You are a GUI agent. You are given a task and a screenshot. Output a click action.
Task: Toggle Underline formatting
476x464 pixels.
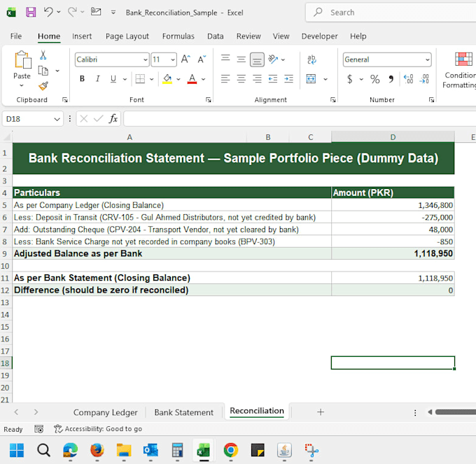pos(113,79)
